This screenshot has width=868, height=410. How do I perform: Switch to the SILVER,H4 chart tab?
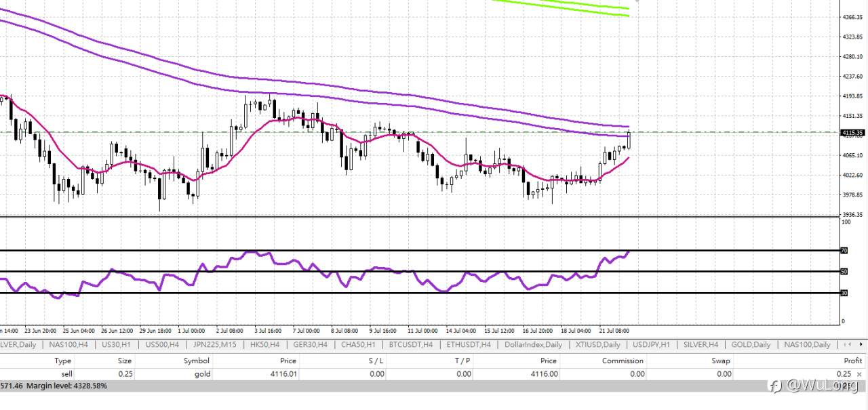coord(701,344)
